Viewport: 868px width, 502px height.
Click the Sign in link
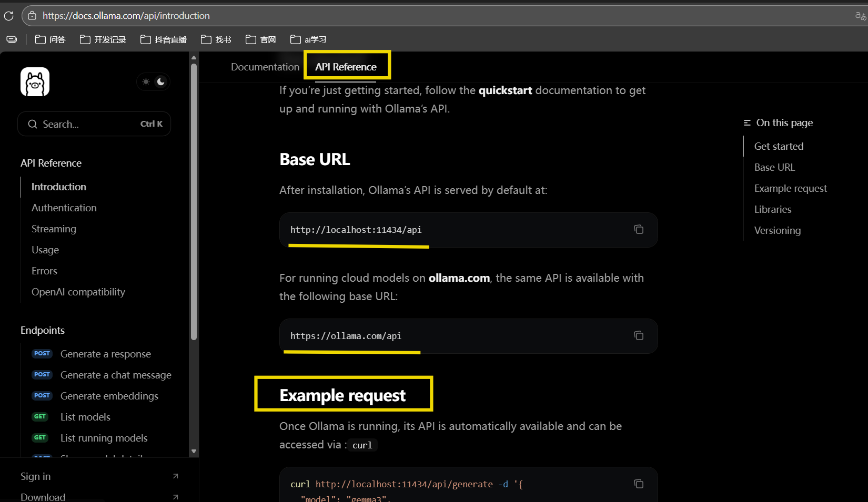pyautogui.click(x=36, y=476)
